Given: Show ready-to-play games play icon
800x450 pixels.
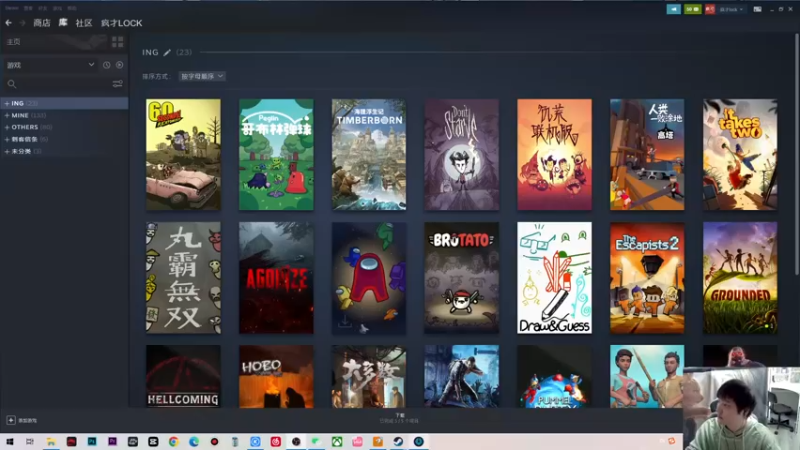Looking at the screenshot, I should (119, 65).
